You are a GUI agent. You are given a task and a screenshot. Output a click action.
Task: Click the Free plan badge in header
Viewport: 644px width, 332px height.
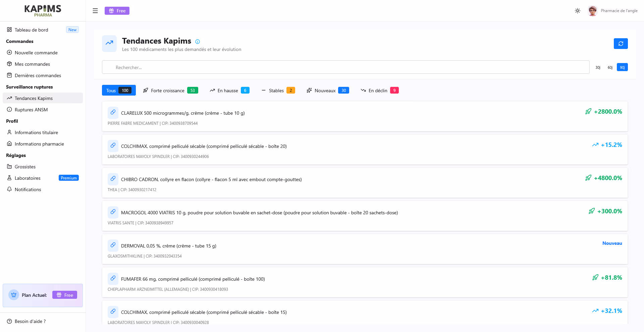tap(117, 11)
